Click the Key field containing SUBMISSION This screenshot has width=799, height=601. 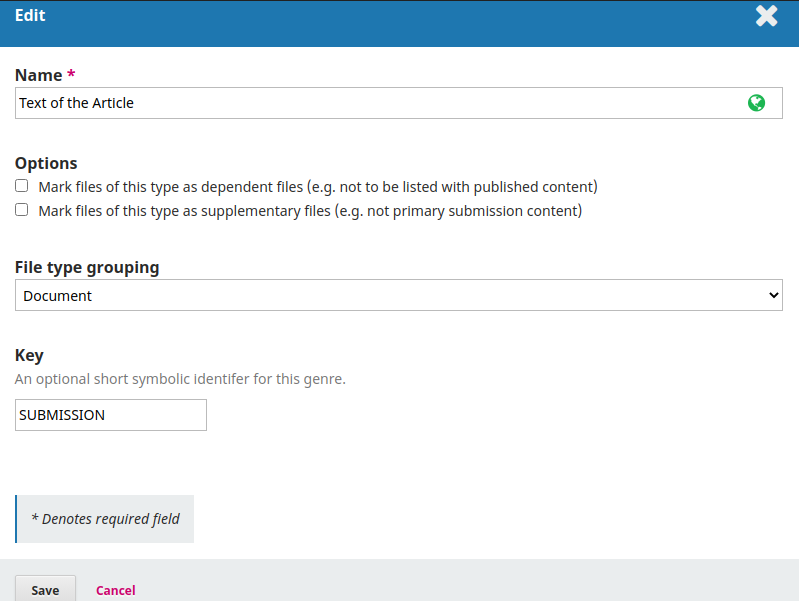coord(111,415)
